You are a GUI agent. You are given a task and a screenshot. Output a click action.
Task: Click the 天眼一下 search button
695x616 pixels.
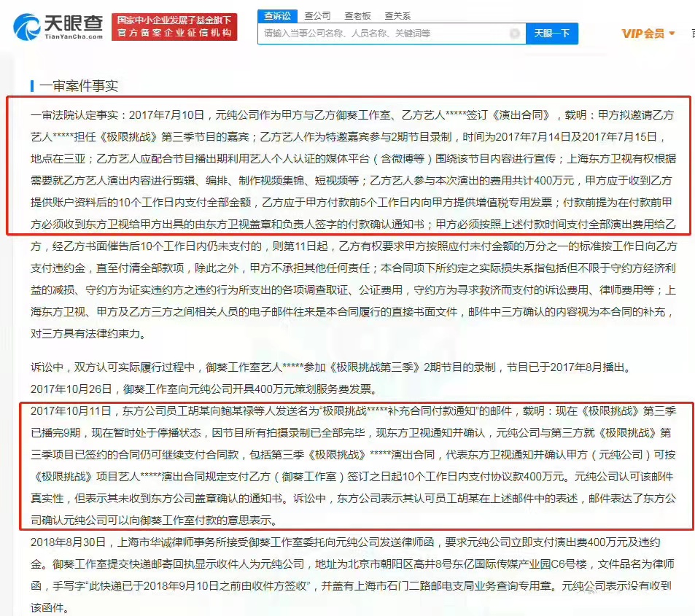point(552,34)
